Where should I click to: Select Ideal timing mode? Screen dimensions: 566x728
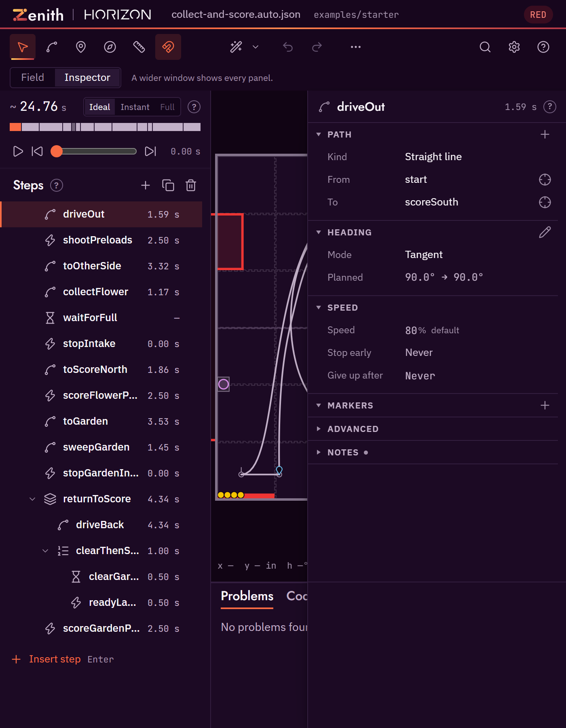99,107
